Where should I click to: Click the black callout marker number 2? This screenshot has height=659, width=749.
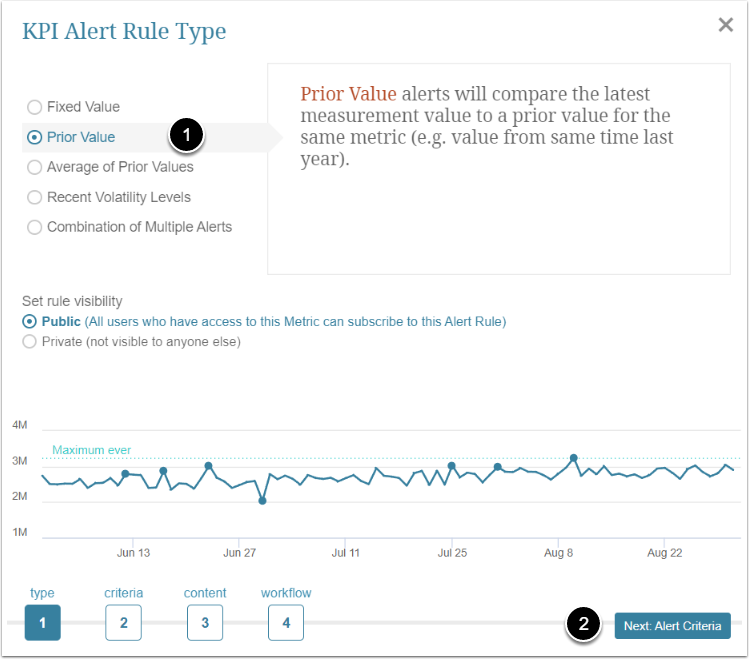click(x=583, y=626)
